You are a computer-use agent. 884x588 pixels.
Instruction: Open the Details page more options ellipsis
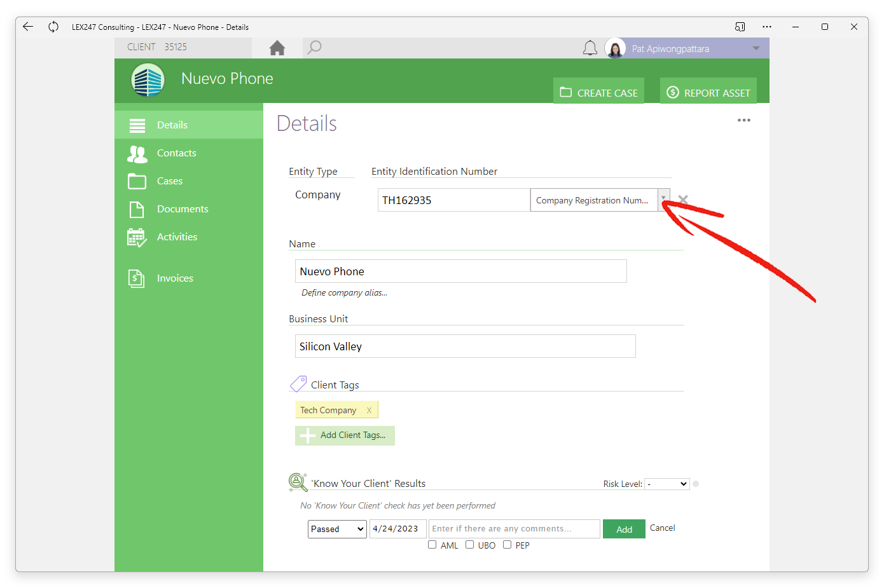point(744,120)
